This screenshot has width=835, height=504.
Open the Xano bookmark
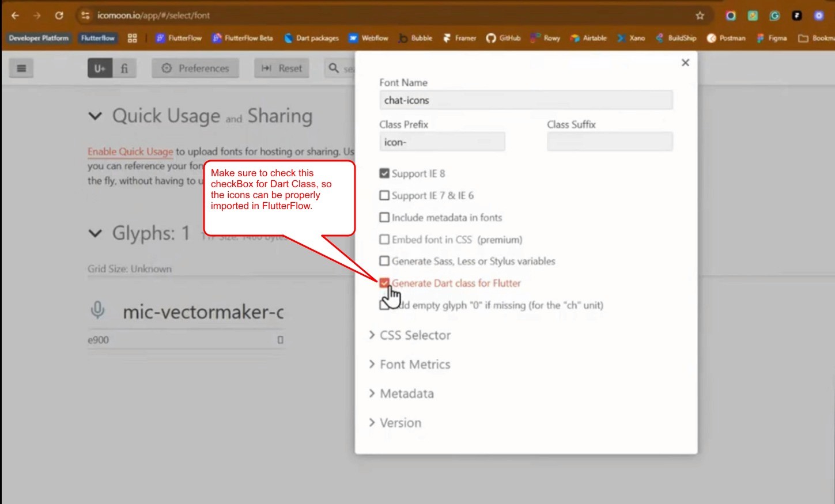[631, 38]
